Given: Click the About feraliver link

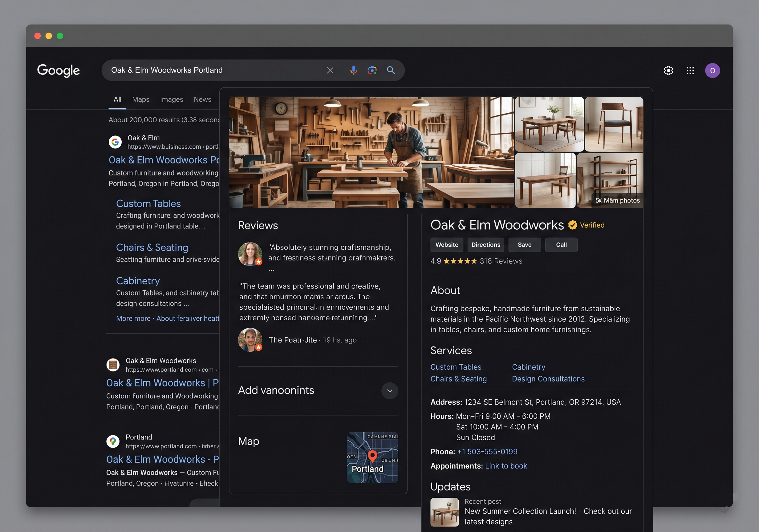Looking at the screenshot, I should click(x=188, y=319).
